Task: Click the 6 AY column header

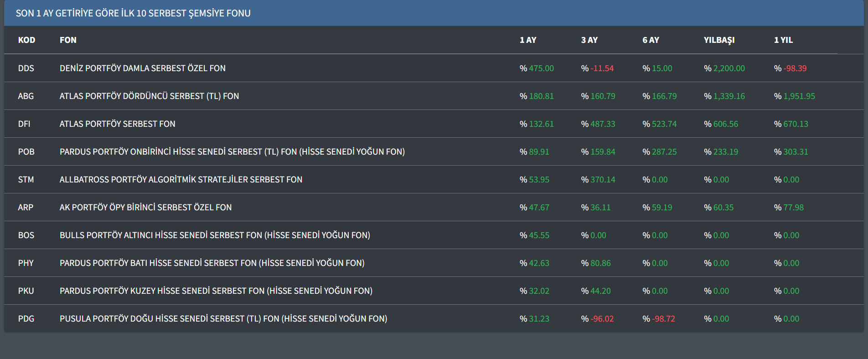Action: click(651, 40)
